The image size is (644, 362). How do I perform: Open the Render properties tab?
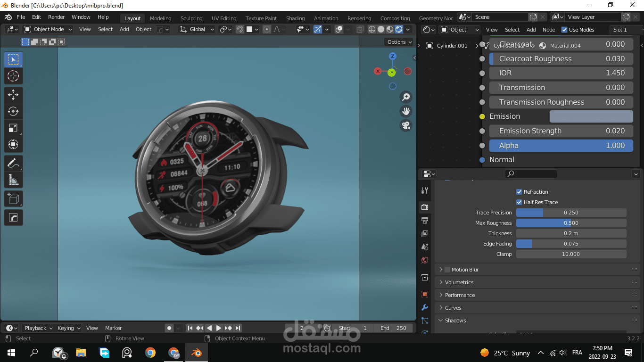(425, 207)
